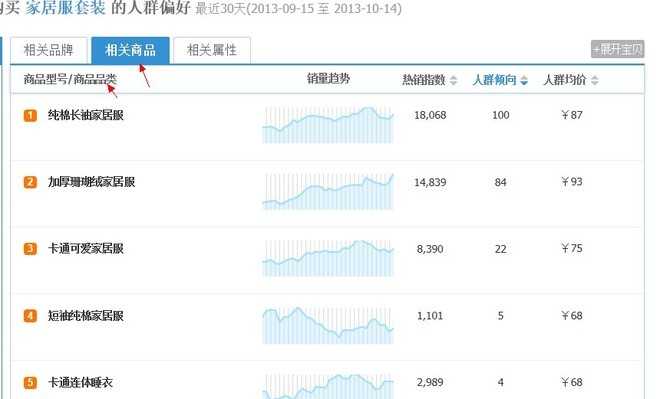Open the 纯棉长袖家居服 product link
Viewport: 660px width, 399px height.
[86, 115]
